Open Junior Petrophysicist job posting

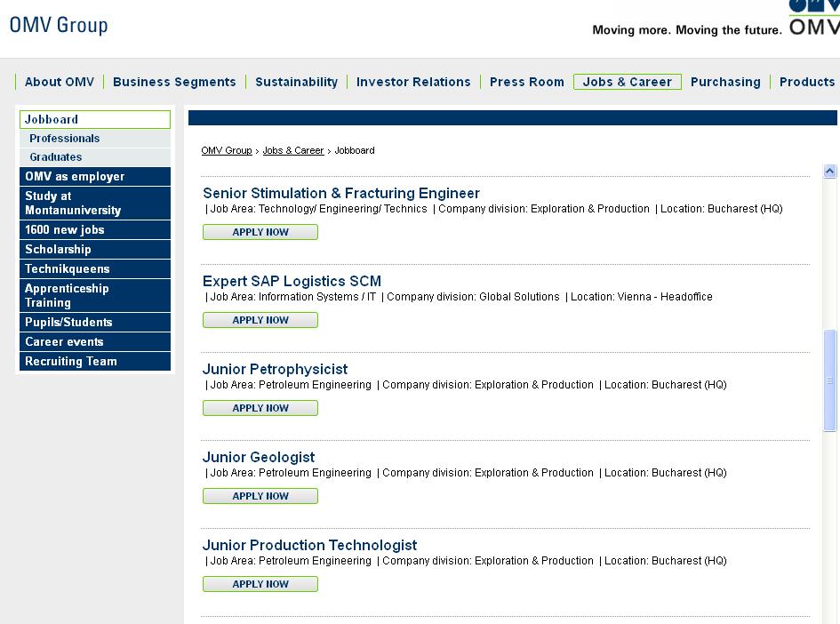275,369
